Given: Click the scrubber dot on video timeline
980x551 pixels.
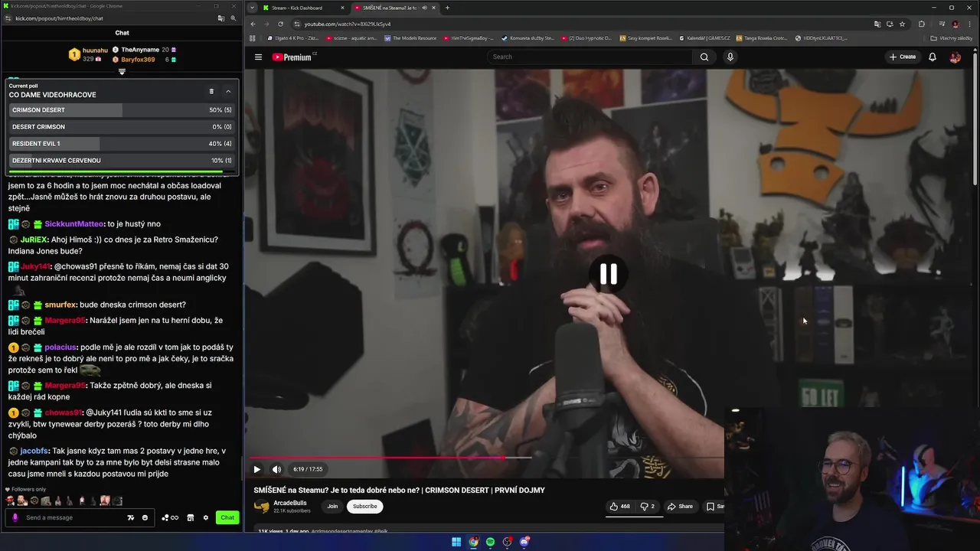Looking at the screenshot, I should 504,458.
